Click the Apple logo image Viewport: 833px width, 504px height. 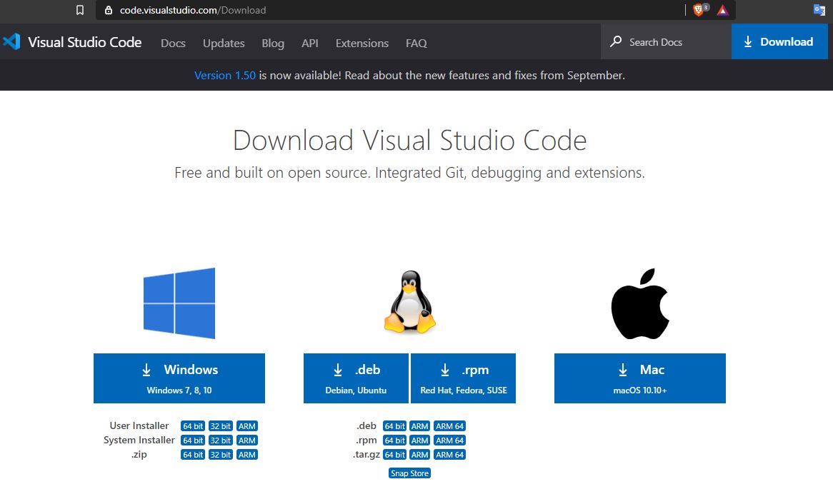point(640,304)
